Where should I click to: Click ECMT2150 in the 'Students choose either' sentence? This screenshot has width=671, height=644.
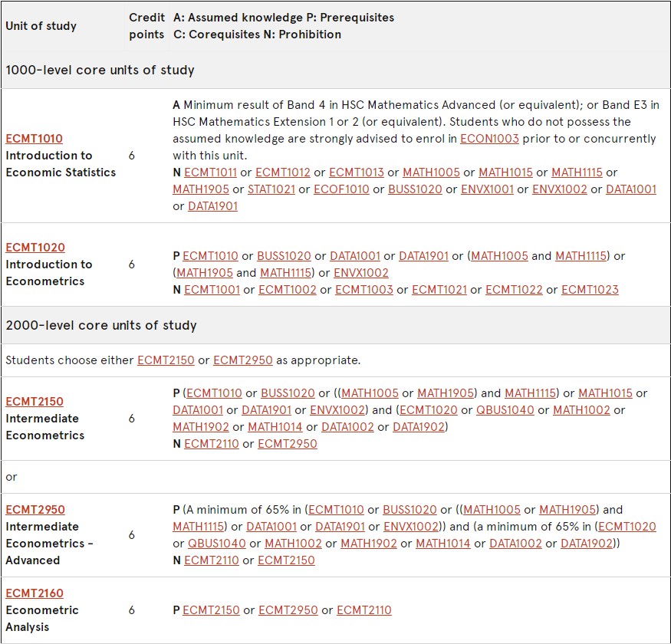(x=166, y=360)
